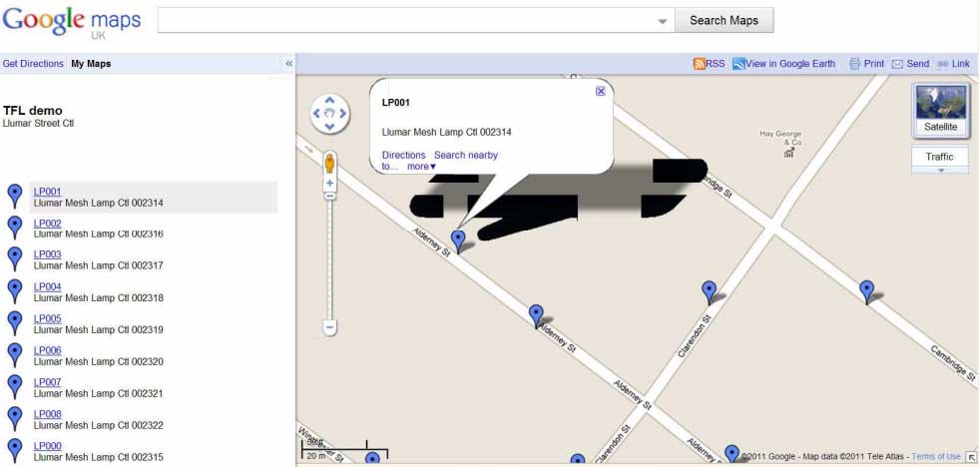Click the blue pin beside LP000
This screenshot has width=980, height=467.
click(x=15, y=450)
